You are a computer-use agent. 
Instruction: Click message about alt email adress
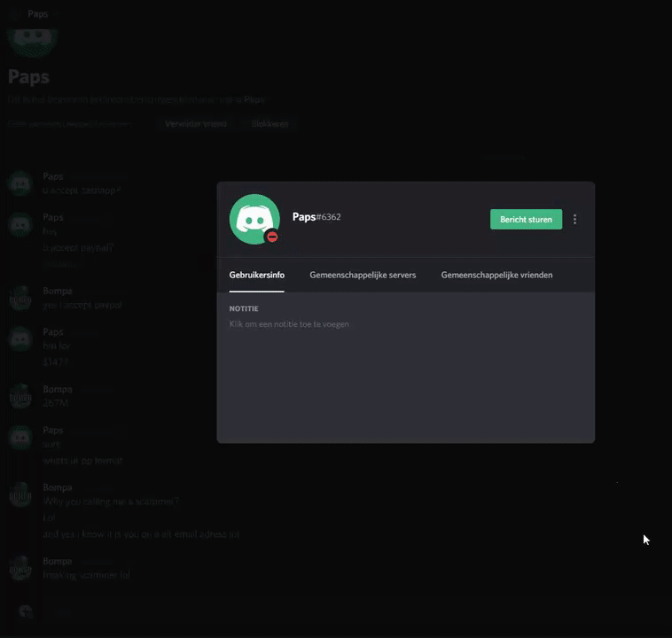click(141, 534)
